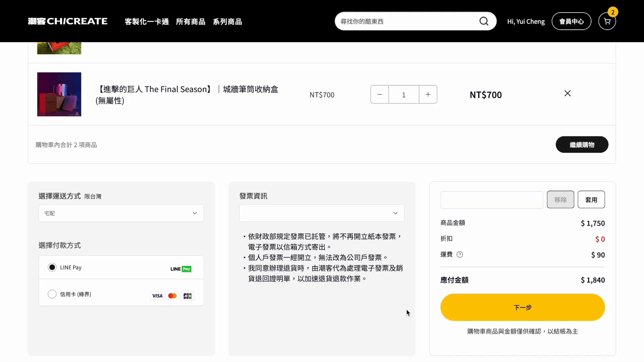
Task: Decrease quantity with the minus button
Action: pyautogui.click(x=379, y=95)
